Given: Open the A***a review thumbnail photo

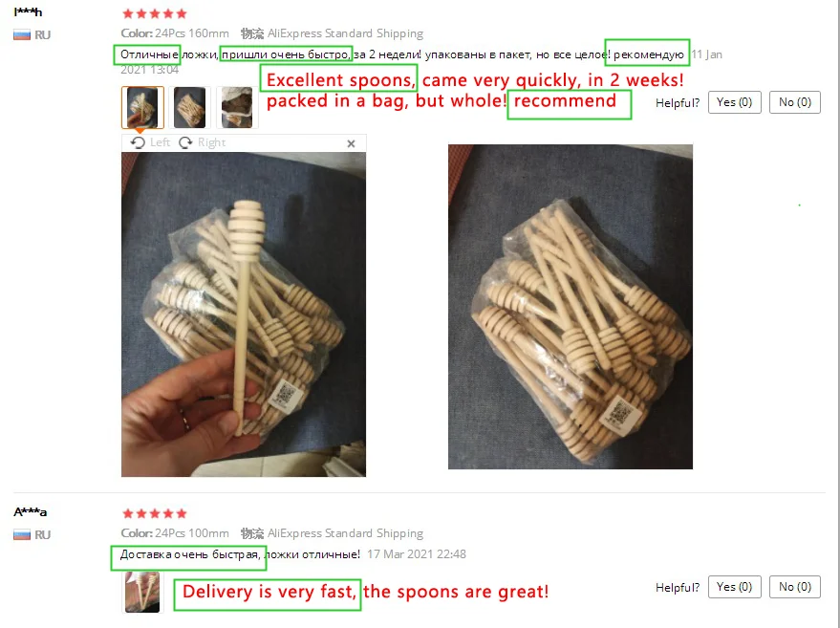Looking at the screenshot, I should (142, 592).
